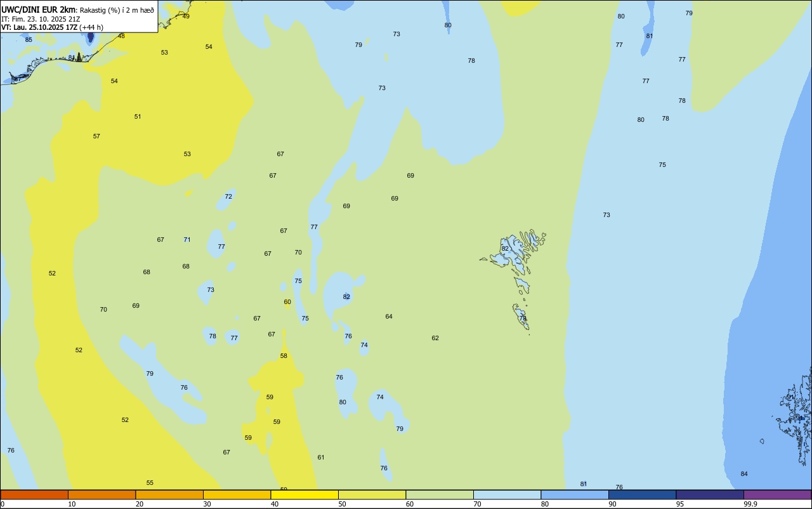Pick the medium blue 80–90 legend swatch
Viewport: 812px width, 509px height.
point(575,494)
